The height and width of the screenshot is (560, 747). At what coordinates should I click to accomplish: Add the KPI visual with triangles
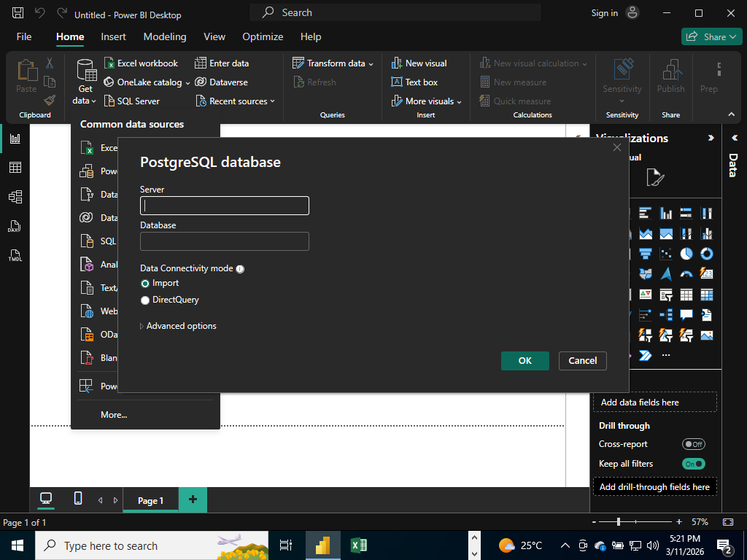(x=646, y=295)
